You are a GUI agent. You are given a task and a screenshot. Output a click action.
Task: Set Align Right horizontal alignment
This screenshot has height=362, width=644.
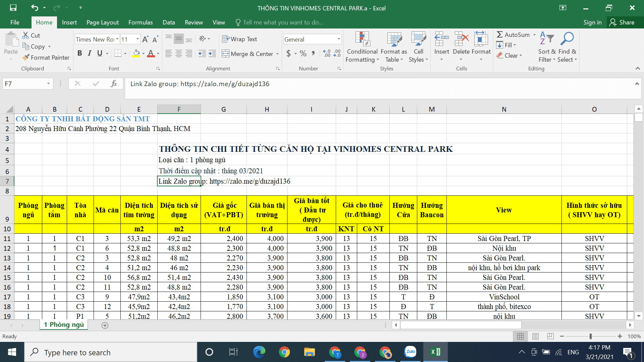pyautogui.click(x=189, y=54)
